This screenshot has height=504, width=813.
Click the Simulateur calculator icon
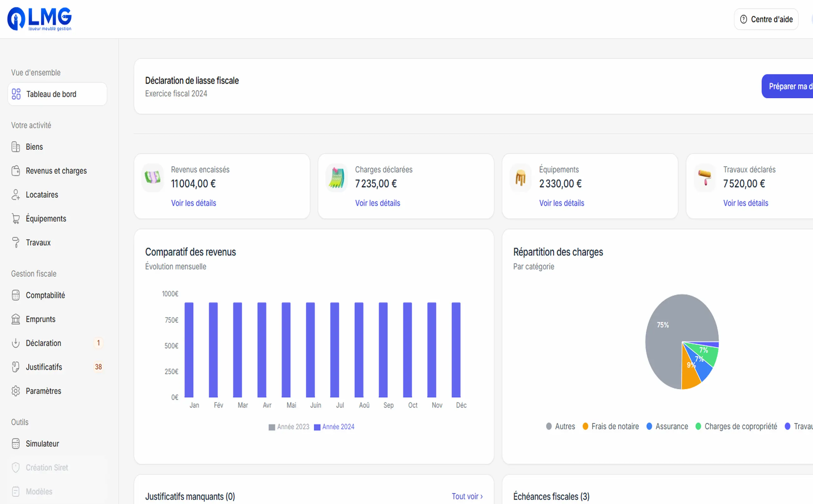click(x=16, y=443)
